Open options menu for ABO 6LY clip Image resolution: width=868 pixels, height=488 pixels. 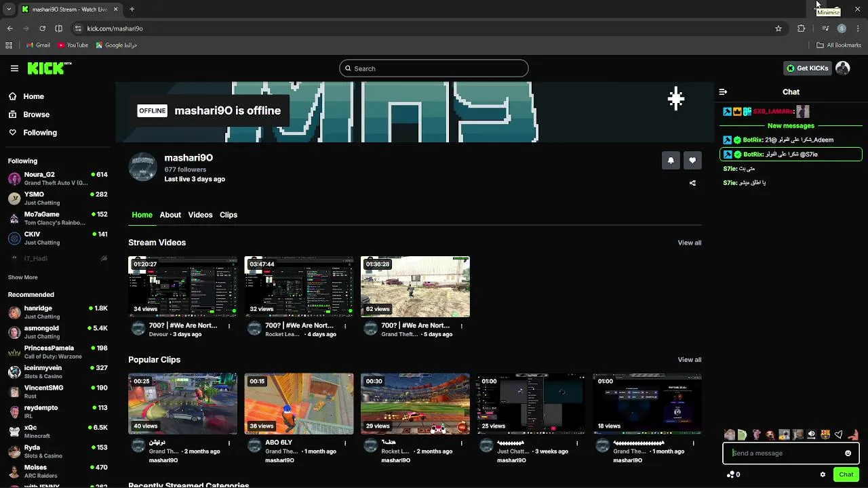coord(345,443)
